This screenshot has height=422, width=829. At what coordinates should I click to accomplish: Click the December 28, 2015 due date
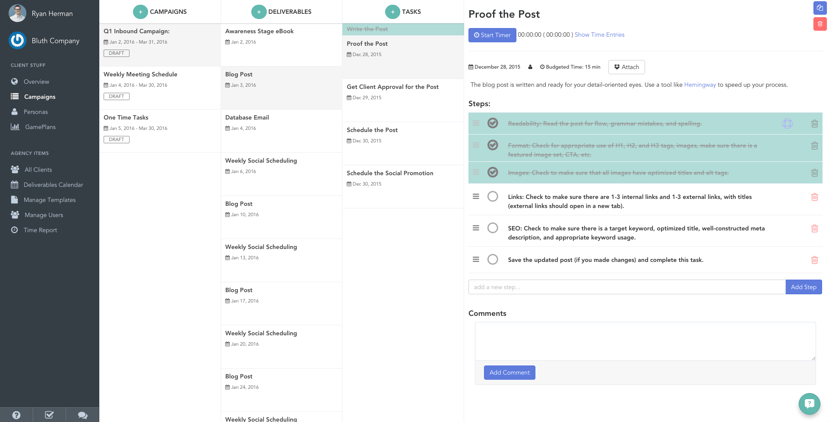tap(494, 67)
